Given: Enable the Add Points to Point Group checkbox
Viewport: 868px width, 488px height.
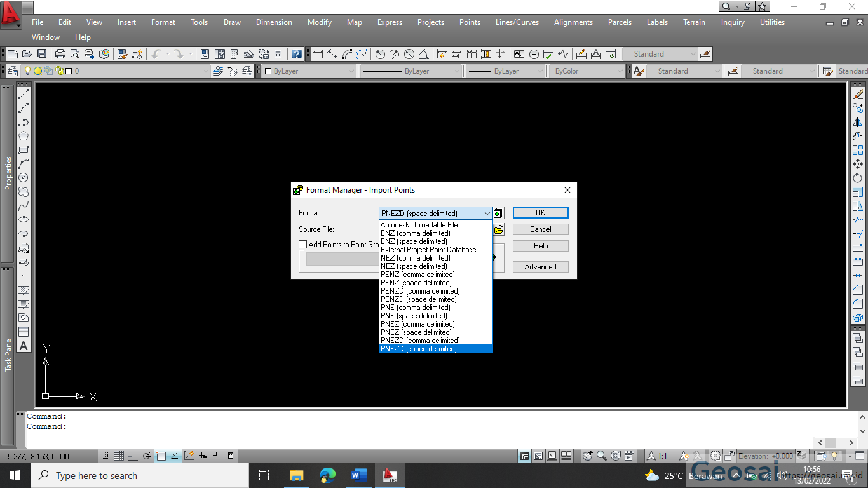Looking at the screenshot, I should [302, 244].
